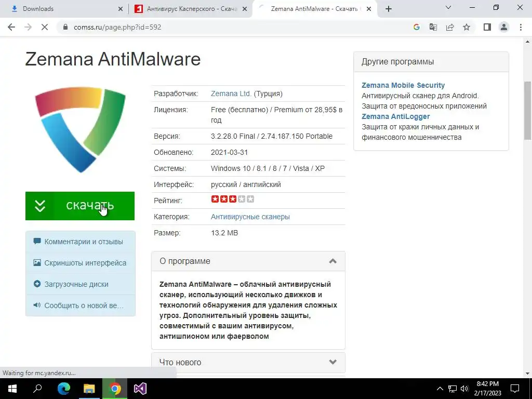Click the volume speaker tray icon

(x=464, y=389)
